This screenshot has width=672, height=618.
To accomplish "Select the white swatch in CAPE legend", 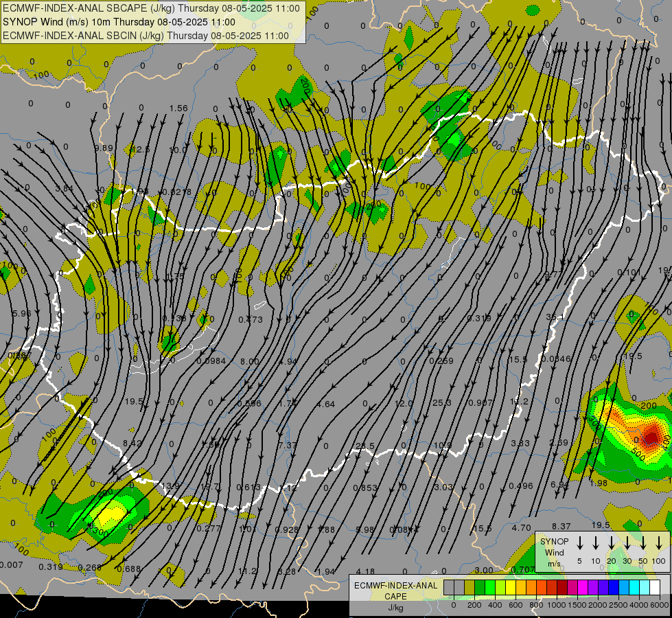I will [x=655, y=588].
